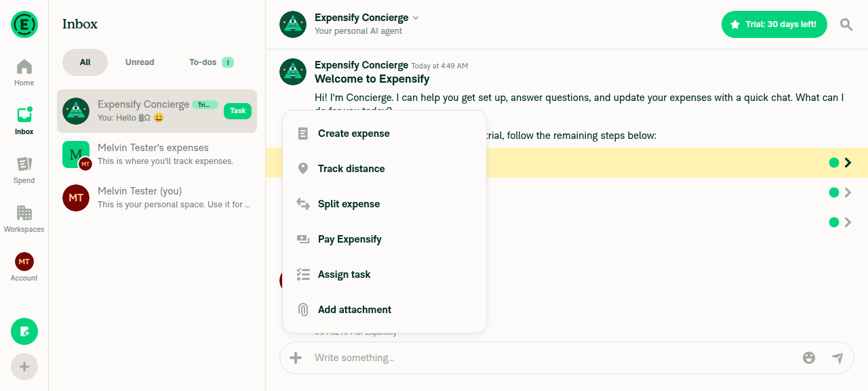Click the green create report floating button

point(24,331)
